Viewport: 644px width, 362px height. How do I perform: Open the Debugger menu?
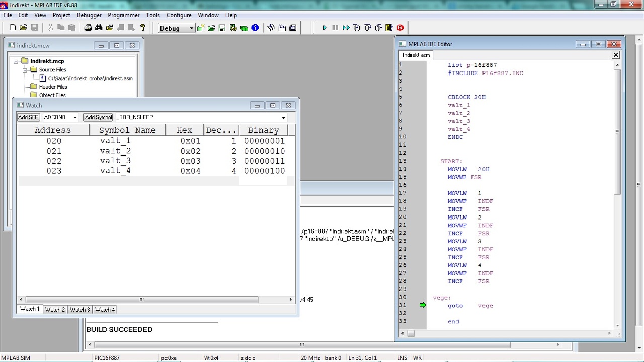point(89,15)
